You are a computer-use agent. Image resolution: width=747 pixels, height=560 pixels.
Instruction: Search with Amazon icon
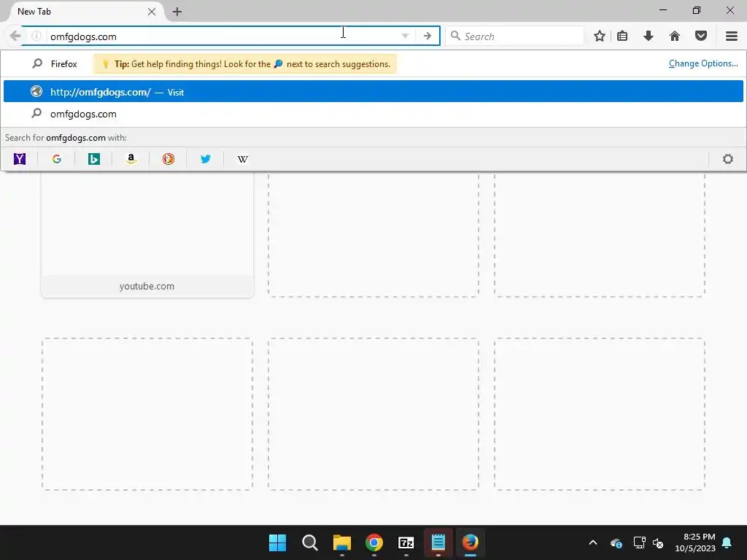click(x=131, y=159)
